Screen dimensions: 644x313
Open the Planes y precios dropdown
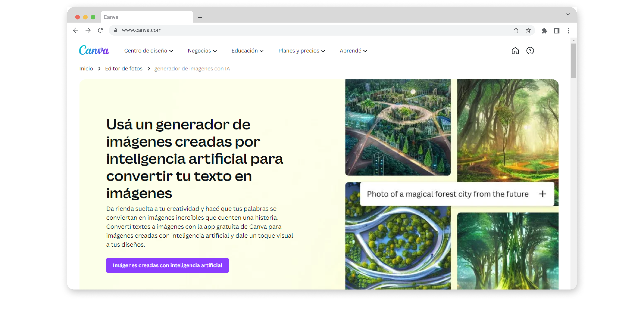[x=301, y=51]
